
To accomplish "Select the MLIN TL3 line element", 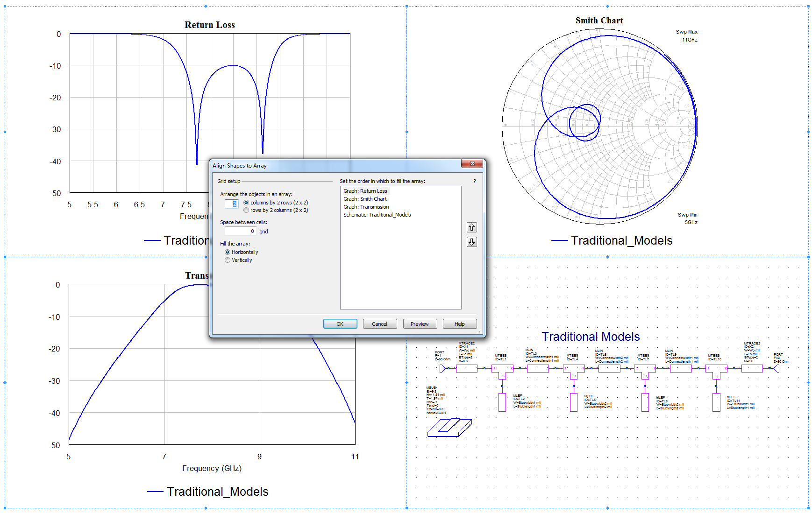I will [x=538, y=368].
